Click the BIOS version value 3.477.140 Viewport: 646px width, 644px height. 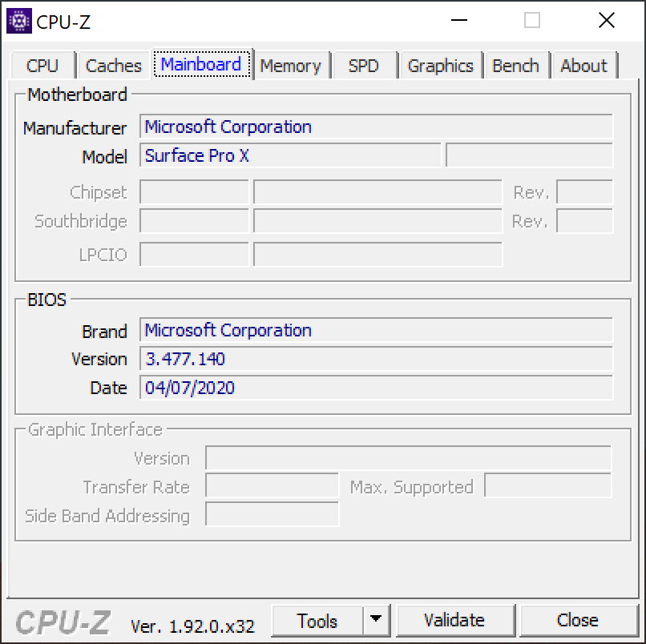376,359
